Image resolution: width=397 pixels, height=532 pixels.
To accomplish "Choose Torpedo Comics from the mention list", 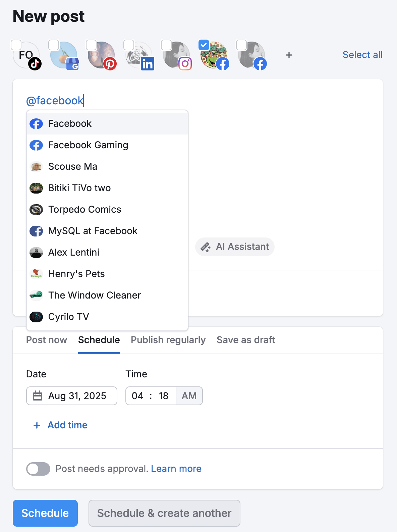I will click(x=84, y=209).
